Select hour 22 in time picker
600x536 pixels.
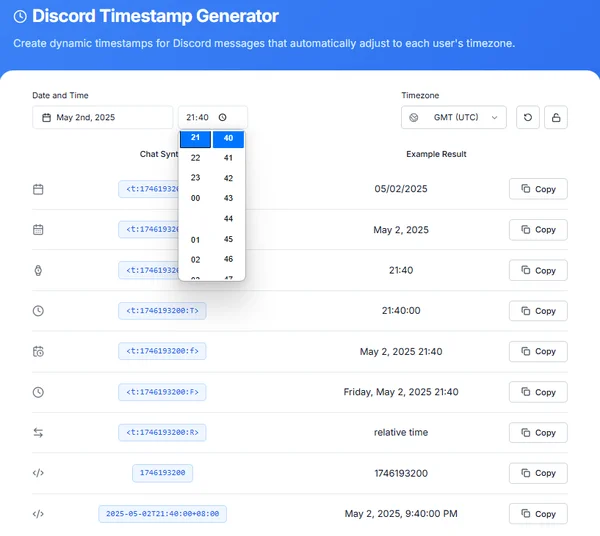point(196,158)
